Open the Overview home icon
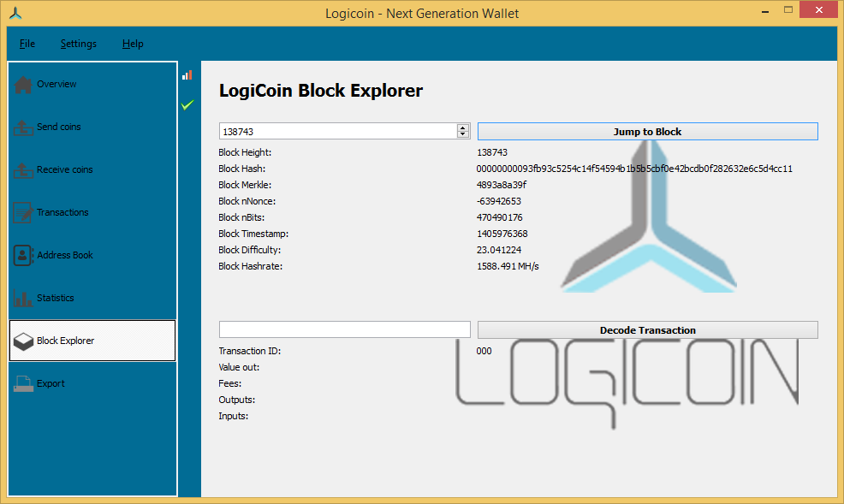This screenshot has width=844, height=504. [23, 85]
